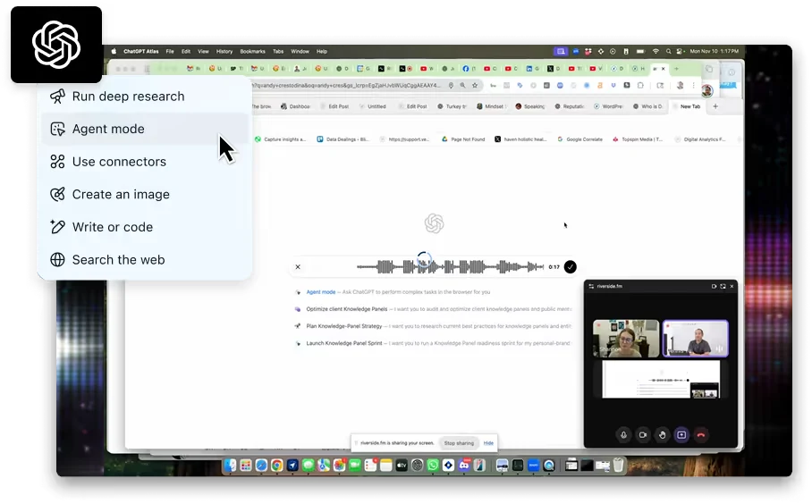Click the globe icon beside Search the web
812x504 pixels.
[57, 259]
